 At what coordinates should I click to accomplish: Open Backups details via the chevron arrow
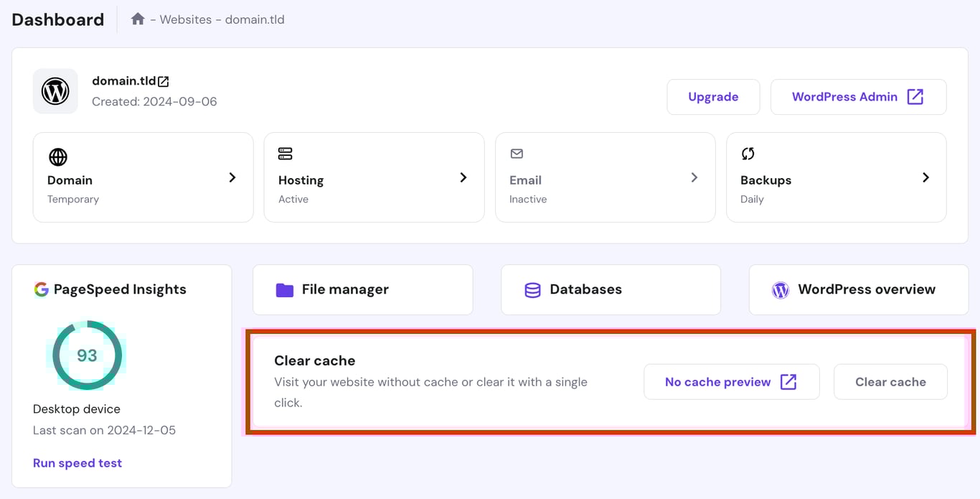(925, 177)
